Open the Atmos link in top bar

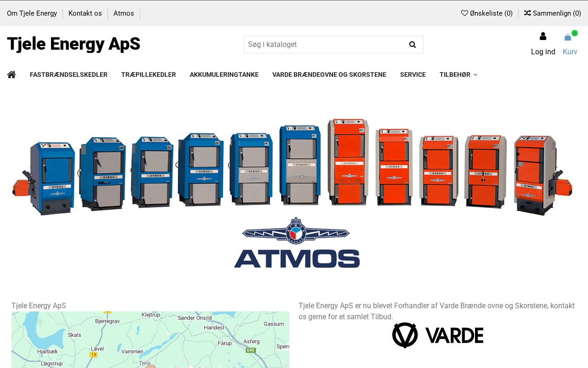pyautogui.click(x=124, y=13)
